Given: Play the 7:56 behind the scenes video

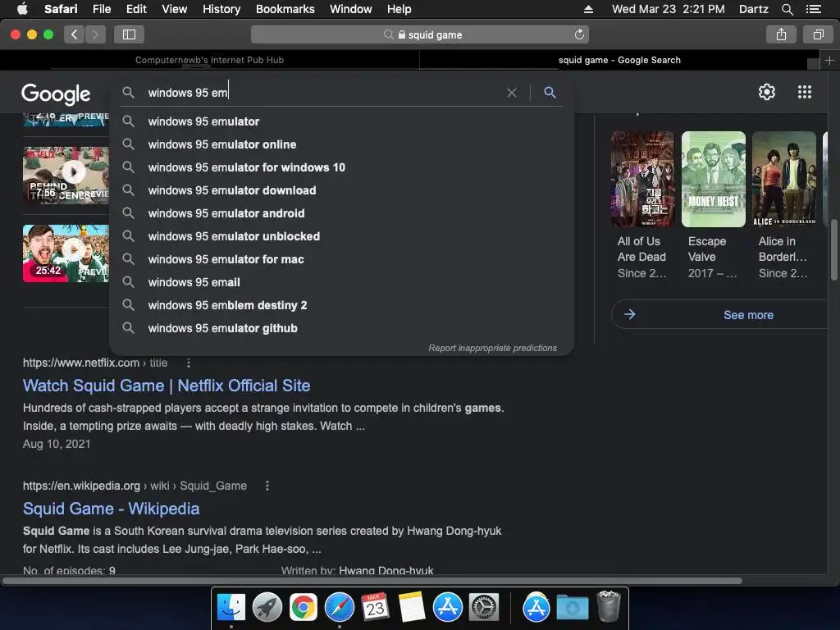Looking at the screenshot, I should coord(66,176).
